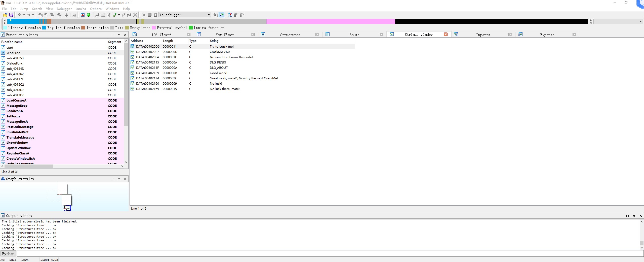The height and width of the screenshot is (262, 644).
Task: Open the forward-jump history dropdown arrow
Action: (x=33, y=15)
